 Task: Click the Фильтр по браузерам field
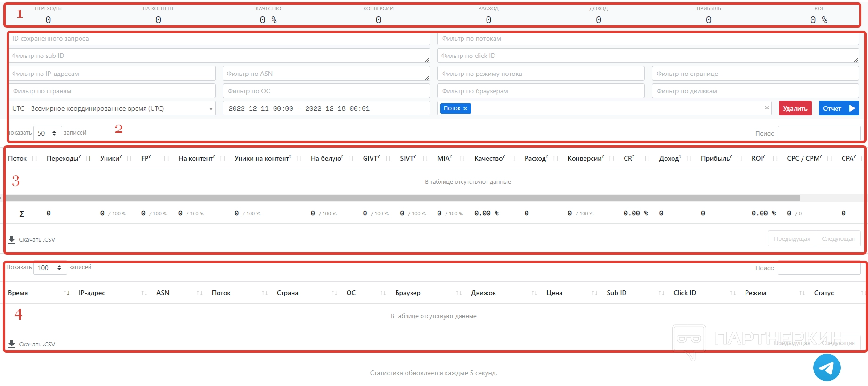[x=541, y=91]
